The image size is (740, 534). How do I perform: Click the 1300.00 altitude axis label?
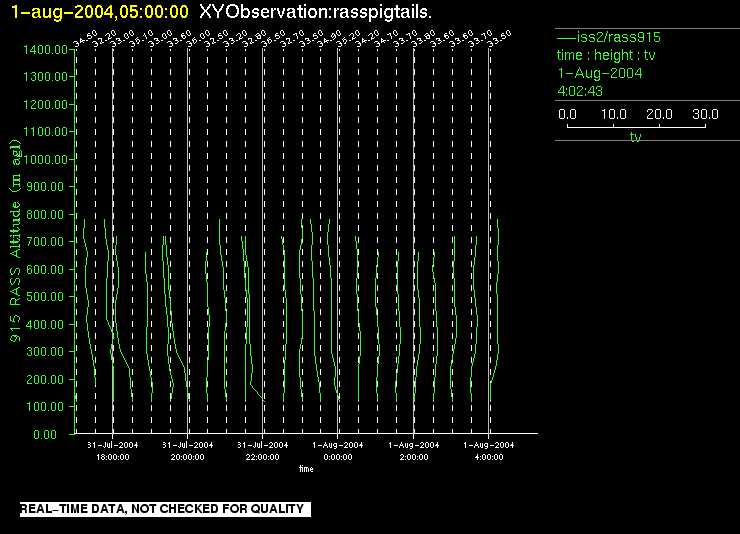point(45,76)
